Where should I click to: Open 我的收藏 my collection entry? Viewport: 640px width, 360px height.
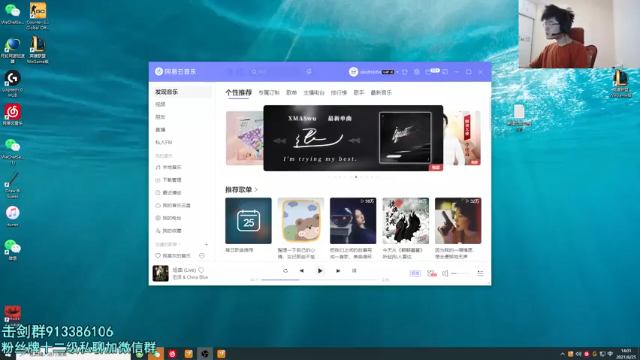pos(169,231)
